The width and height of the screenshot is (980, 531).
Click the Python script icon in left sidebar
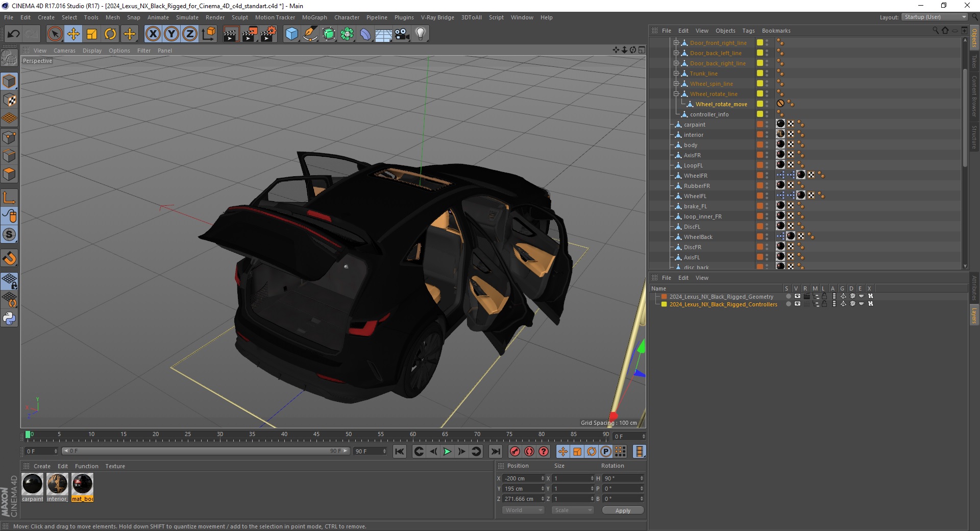click(9, 319)
